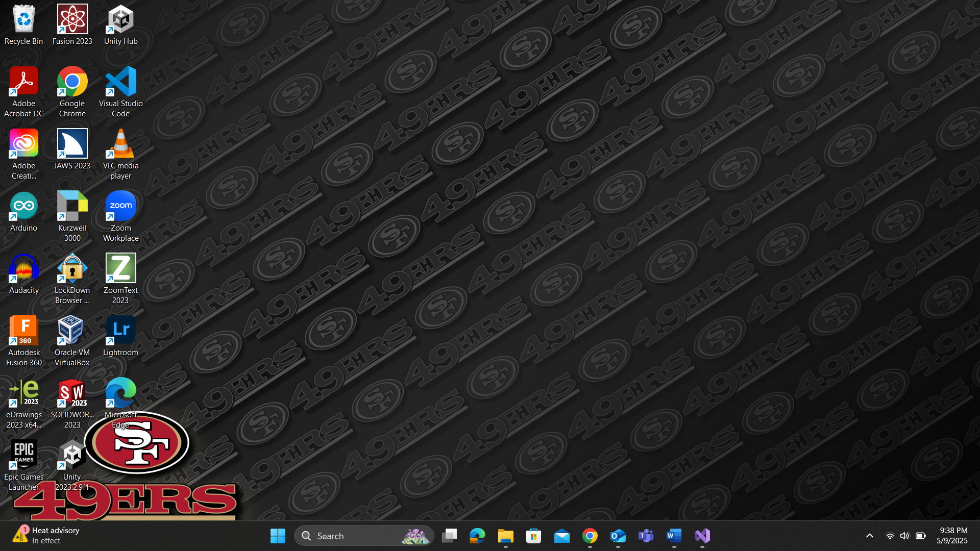980x551 pixels.
Task: Select the VLC media player shortcut
Action: 120,144
